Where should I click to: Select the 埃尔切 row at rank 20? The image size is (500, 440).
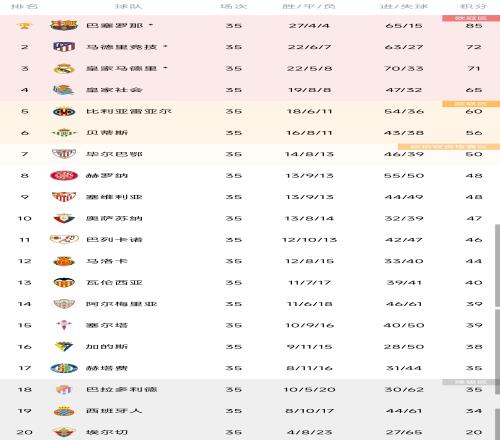[250, 432]
